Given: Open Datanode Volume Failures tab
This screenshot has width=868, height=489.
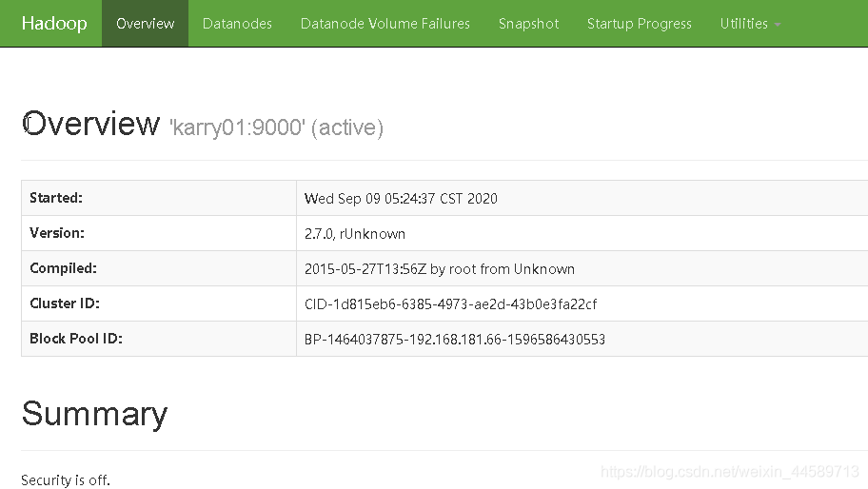Looking at the screenshot, I should [385, 23].
